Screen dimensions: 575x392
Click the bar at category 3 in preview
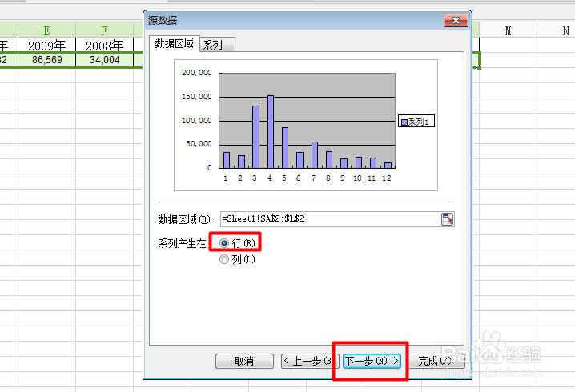[255, 137]
